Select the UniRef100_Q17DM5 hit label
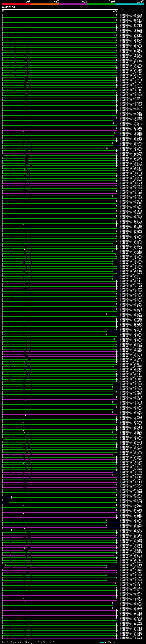Viewport: 146px width, 644px height. (x=131, y=113)
